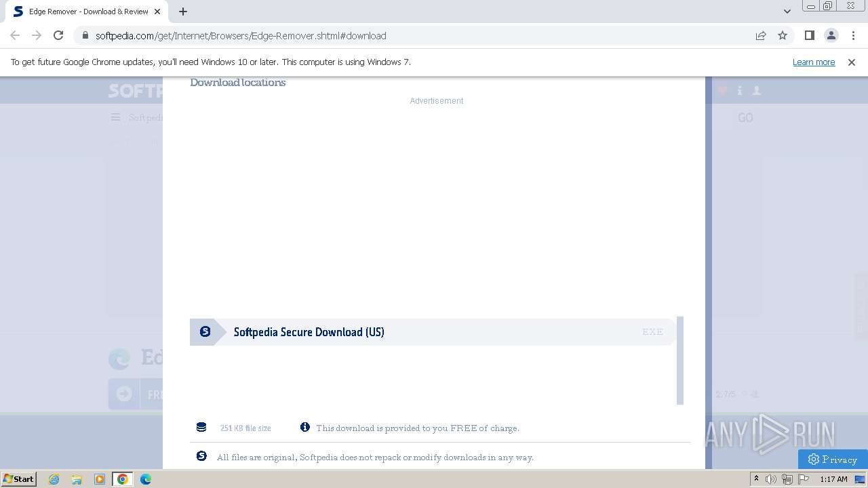
Task: Open the Chrome profile avatar menu
Action: pos(831,36)
